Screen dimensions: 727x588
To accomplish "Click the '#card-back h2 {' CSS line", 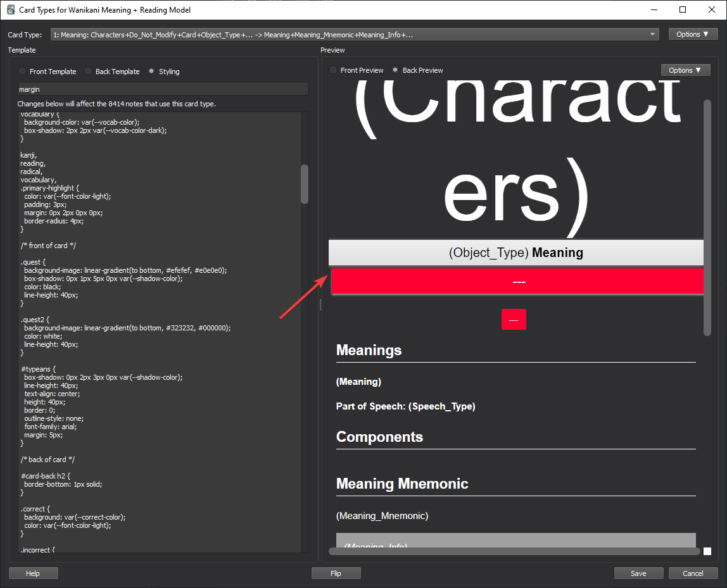I will (x=46, y=476).
